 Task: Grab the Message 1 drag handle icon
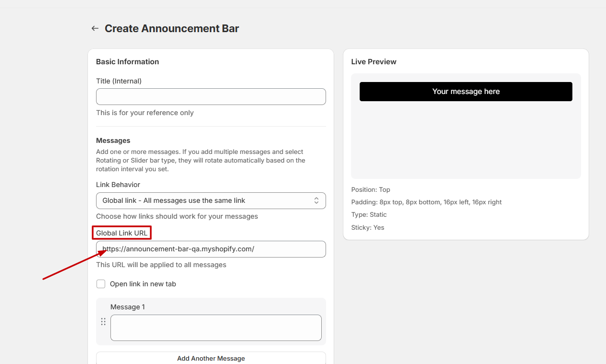(103, 321)
